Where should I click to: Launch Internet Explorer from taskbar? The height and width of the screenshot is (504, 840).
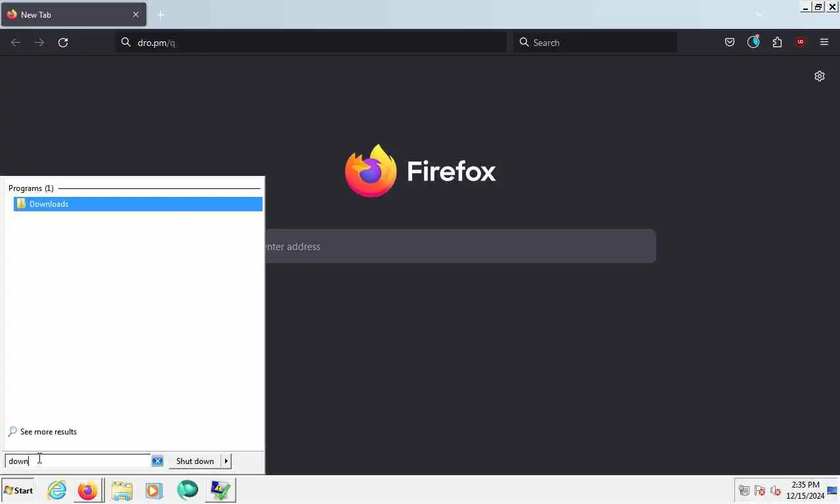(x=57, y=490)
